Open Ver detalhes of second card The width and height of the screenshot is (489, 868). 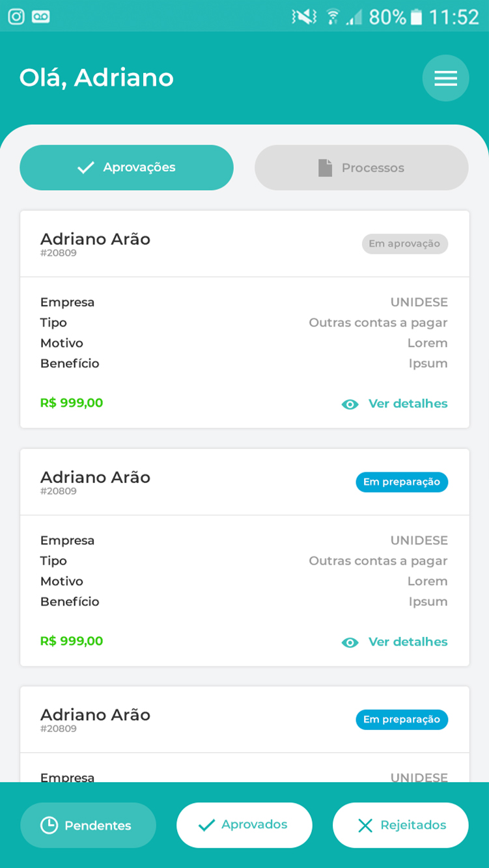(x=408, y=642)
